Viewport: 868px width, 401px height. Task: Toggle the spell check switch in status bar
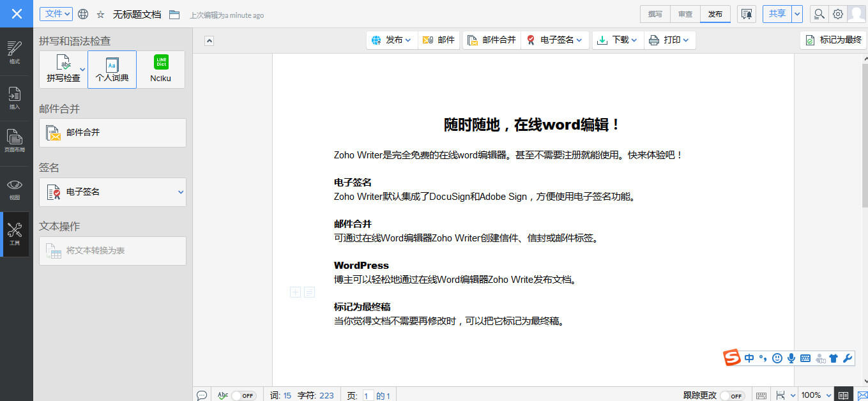pos(243,395)
